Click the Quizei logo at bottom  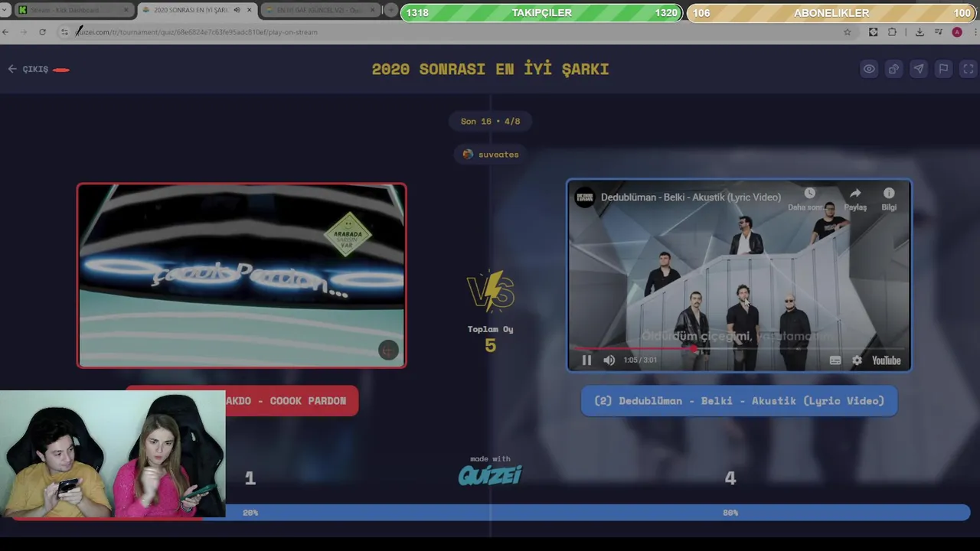tap(490, 474)
